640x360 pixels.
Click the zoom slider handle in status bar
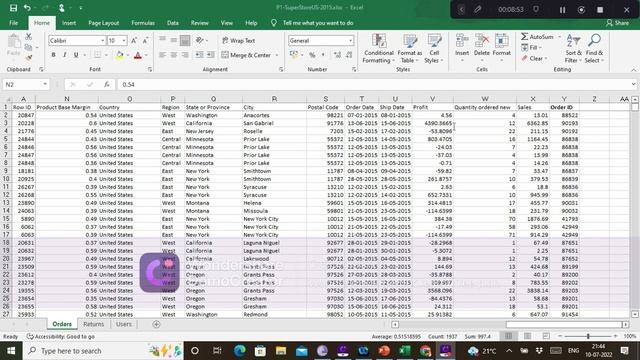[588, 336]
